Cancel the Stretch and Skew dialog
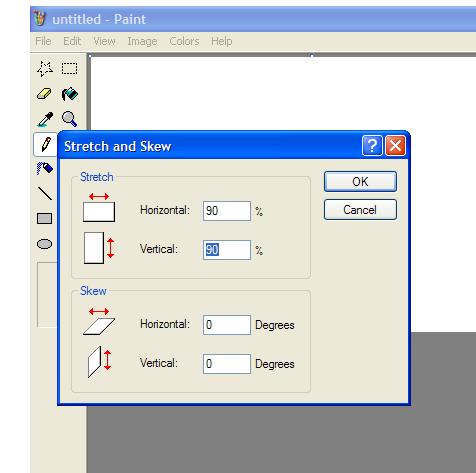Image resolution: width=476 pixels, height=473 pixels. (x=360, y=210)
